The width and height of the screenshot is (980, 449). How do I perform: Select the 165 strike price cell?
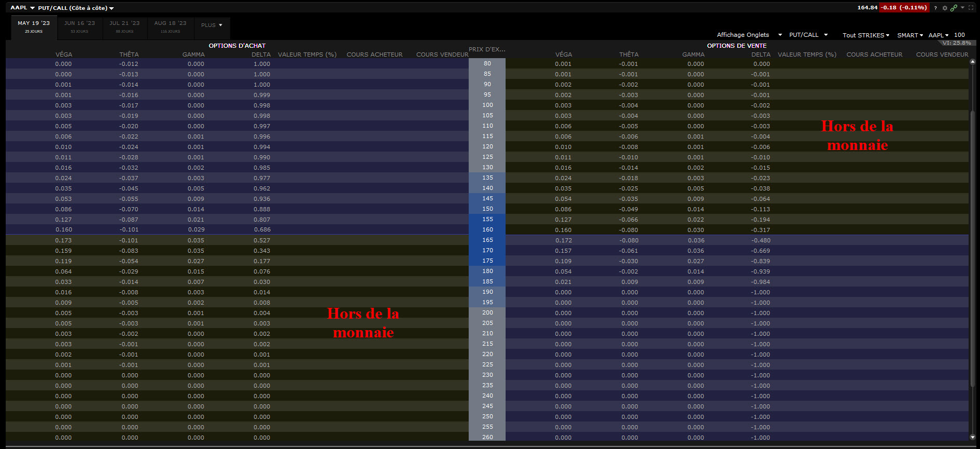click(487, 240)
